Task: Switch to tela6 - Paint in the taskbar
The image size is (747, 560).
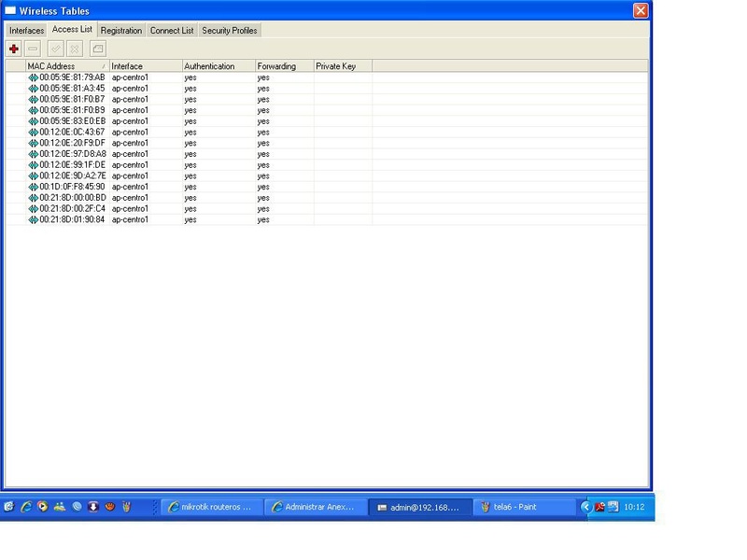Action: click(525, 507)
